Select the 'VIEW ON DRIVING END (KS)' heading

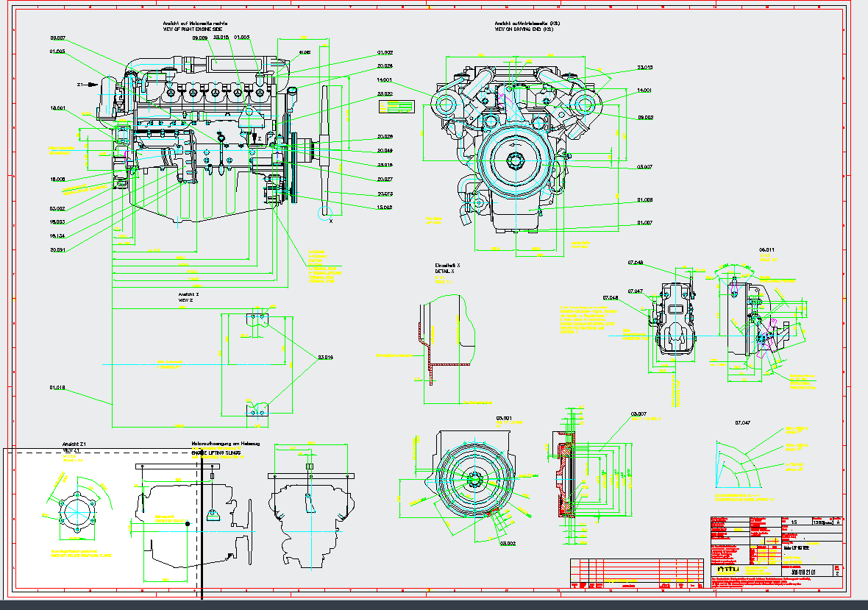[x=527, y=29]
